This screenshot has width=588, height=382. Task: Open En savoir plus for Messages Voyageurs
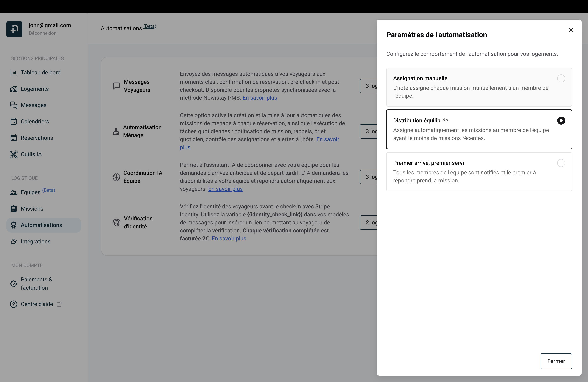point(260,98)
